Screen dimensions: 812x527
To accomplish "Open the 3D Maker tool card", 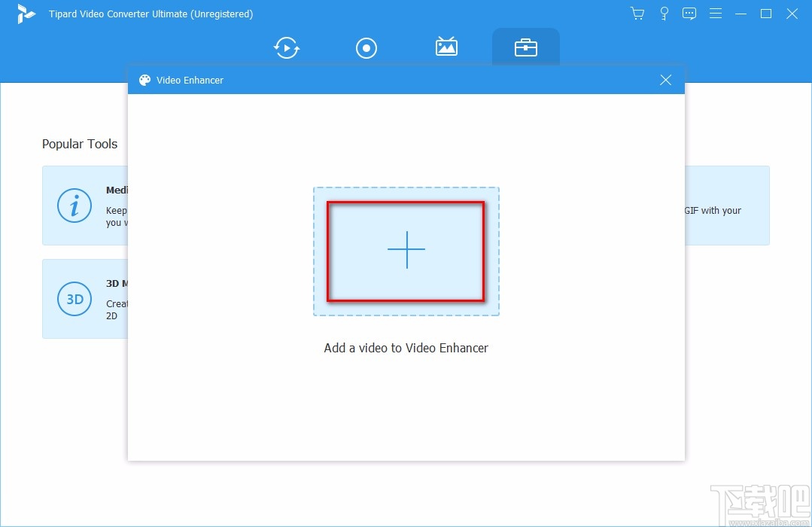I will click(83, 299).
